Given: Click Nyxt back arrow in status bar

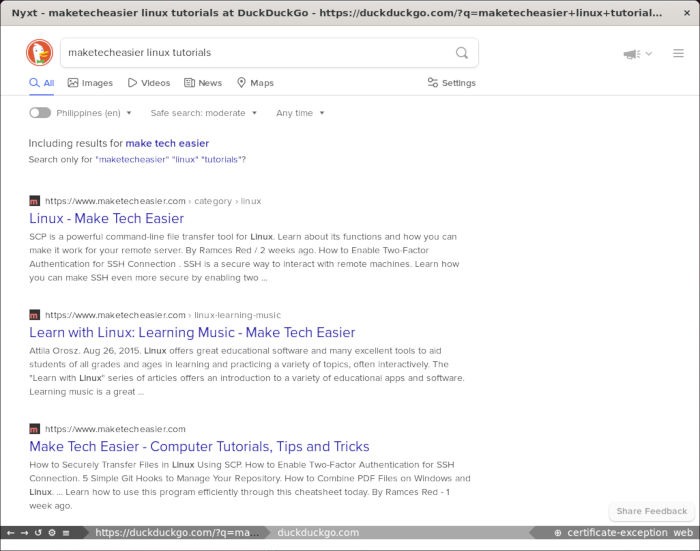Looking at the screenshot, I should pos(10,532).
